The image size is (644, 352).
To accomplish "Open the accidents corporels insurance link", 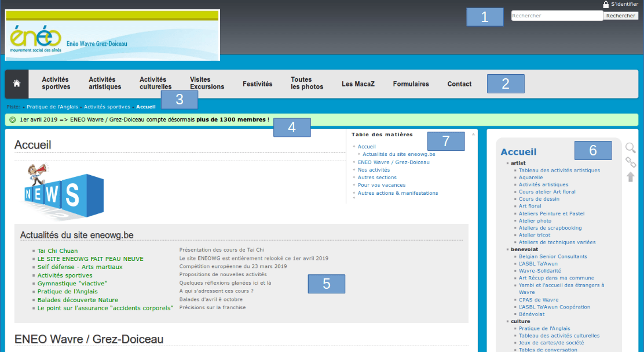I will click(x=105, y=308).
